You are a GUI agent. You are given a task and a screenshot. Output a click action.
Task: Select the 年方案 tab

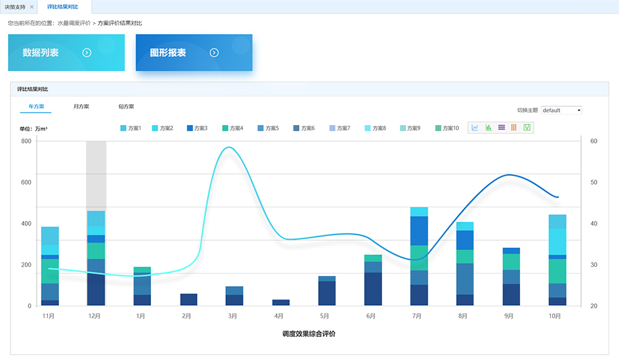(x=36, y=106)
